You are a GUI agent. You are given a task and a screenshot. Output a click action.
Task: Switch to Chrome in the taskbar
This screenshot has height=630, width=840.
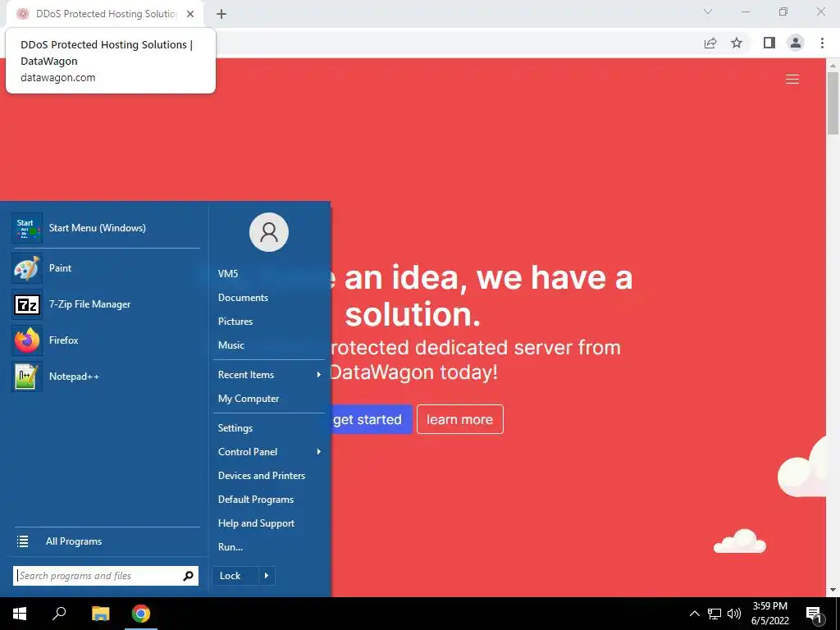point(141,614)
